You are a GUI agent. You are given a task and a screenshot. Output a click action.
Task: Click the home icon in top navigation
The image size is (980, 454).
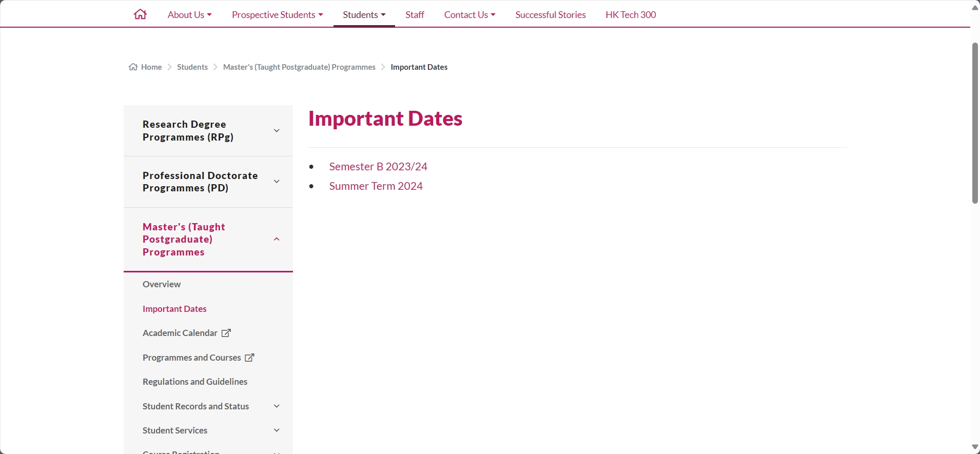[140, 14]
